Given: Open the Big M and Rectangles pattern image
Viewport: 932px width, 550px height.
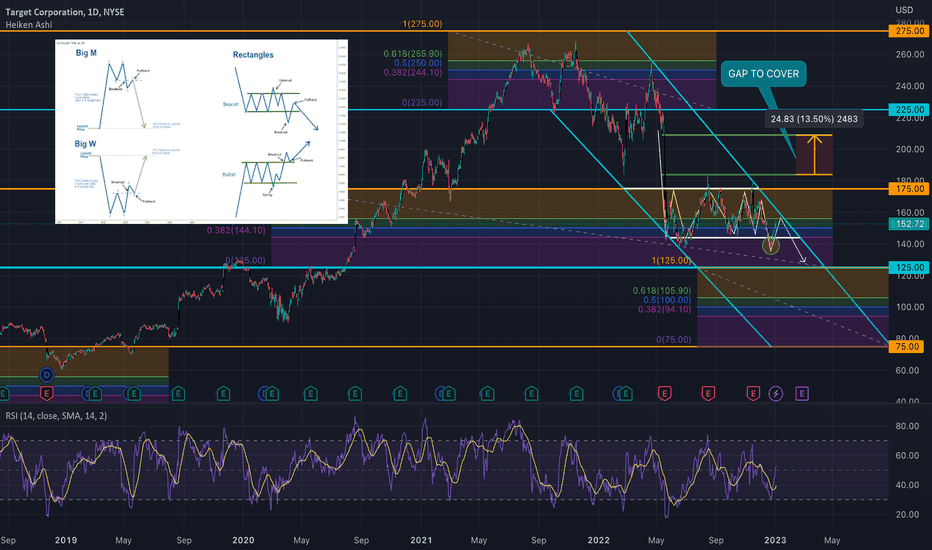Looking at the screenshot, I should coord(201,131).
